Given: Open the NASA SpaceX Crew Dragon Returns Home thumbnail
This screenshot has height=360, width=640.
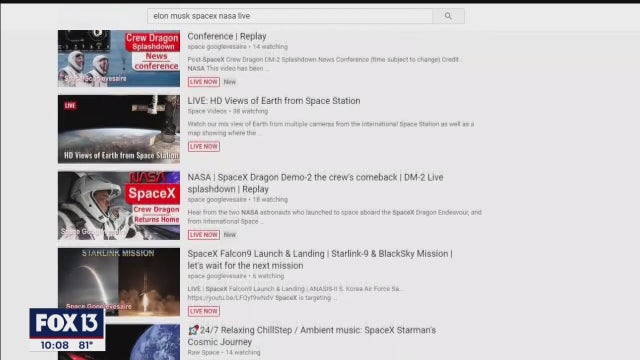Looking at the screenshot, I should coord(119,205).
